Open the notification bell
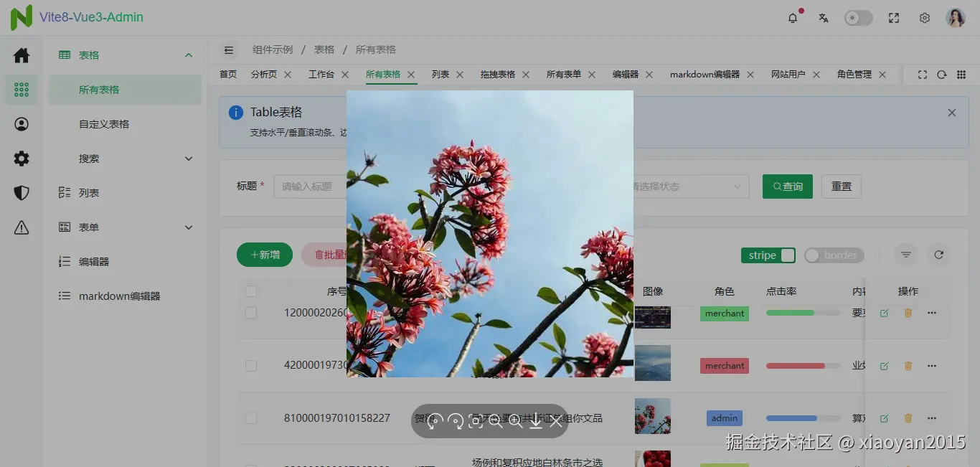Image resolution: width=980 pixels, height=467 pixels. point(793,18)
